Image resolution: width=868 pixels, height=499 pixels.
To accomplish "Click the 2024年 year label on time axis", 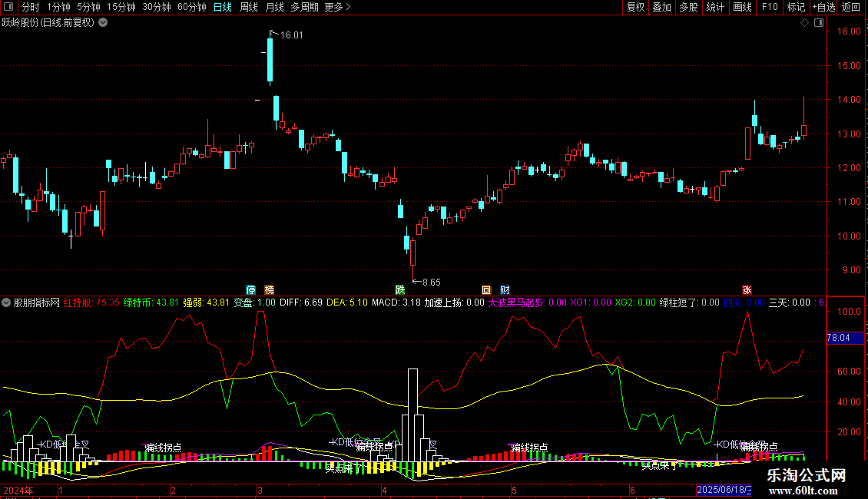I will coord(18,490).
